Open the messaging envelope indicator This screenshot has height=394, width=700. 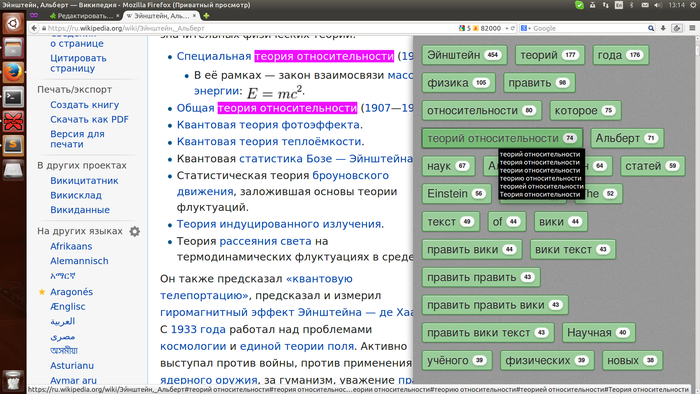pyautogui.click(x=645, y=5)
